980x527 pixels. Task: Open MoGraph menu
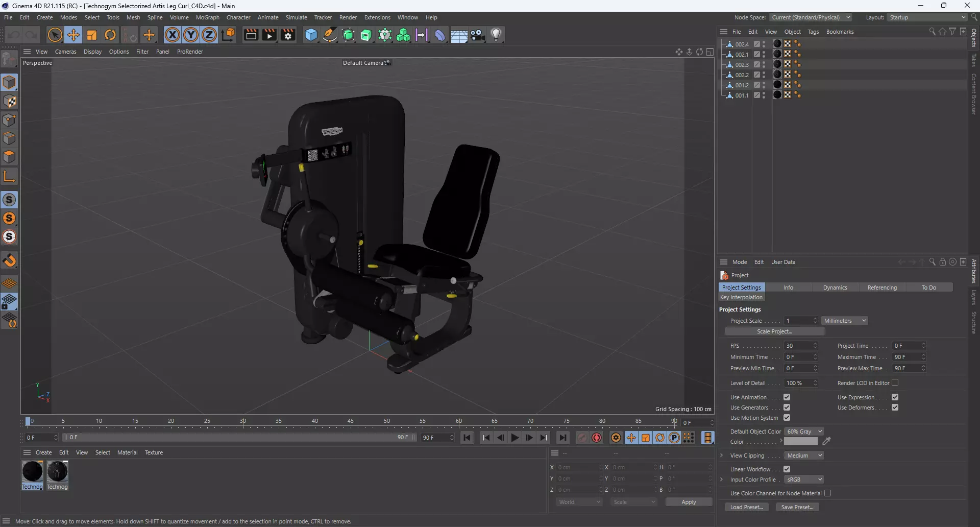[x=207, y=17]
